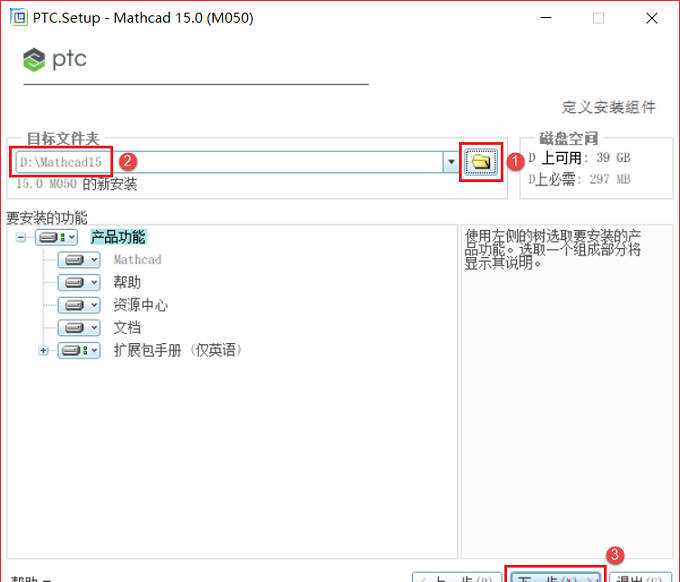Collapse the 产品功能 tree node

(20, 237)
